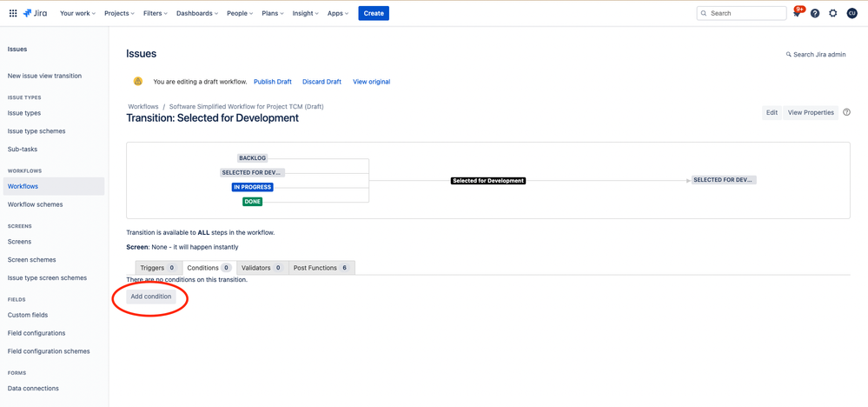868x407 pixels.
Task: Expand the People dropdown
Action: [x=240, y=13]
